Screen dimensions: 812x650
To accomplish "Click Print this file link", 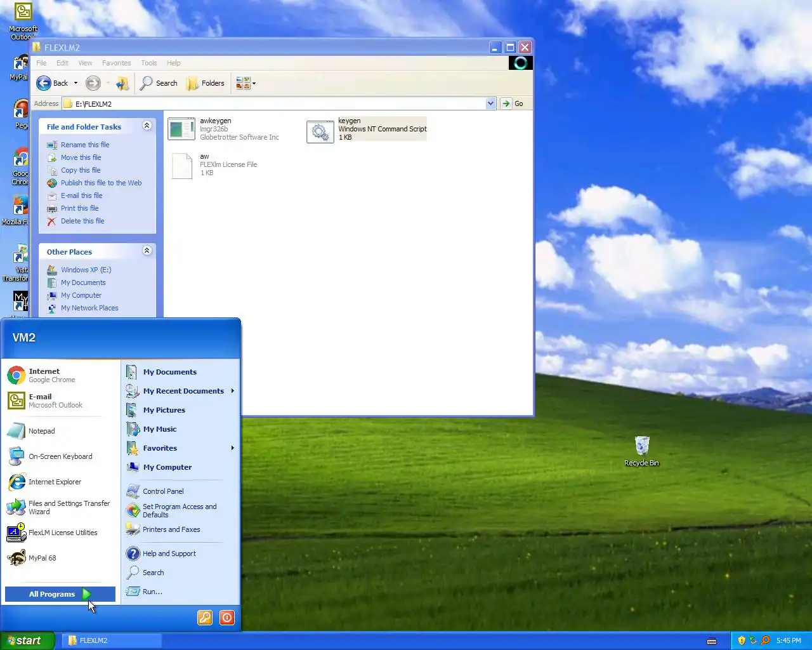I will click(80, 208).
